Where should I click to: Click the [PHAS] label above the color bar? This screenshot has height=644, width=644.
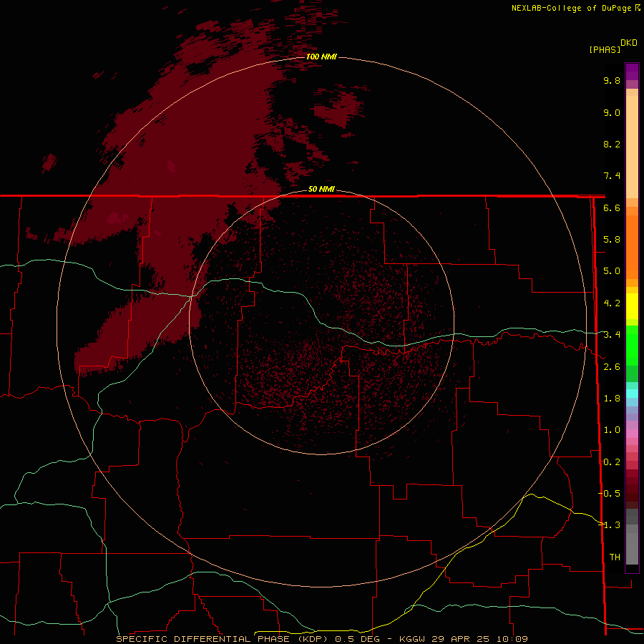tap(605, 49)
